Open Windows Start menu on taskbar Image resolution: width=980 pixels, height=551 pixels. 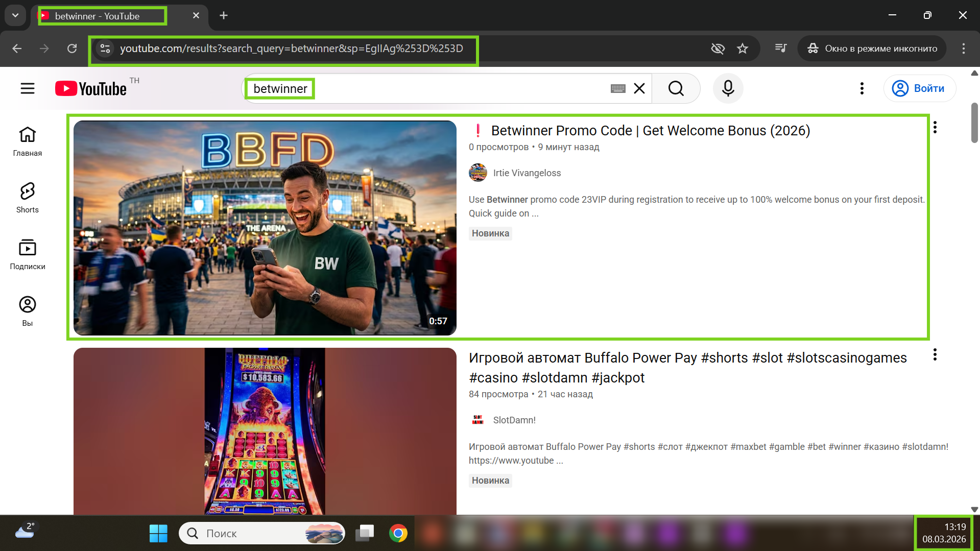pyautogui.click(x=158, y=533)
